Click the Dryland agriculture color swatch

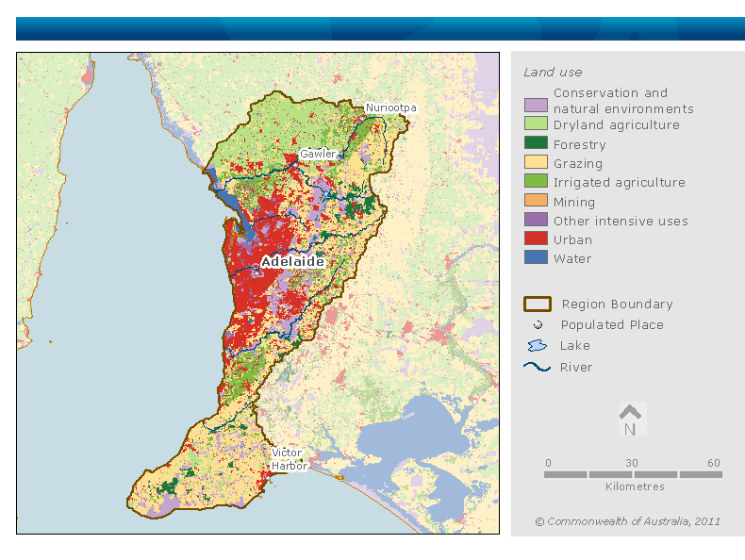[x=536, y=124]
